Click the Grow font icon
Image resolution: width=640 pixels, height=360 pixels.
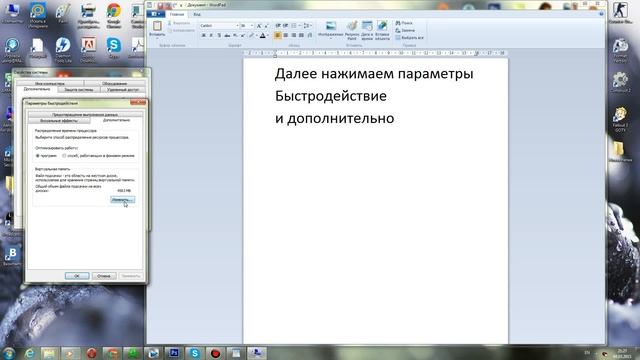pyautogui.click(x=259, y=26)
